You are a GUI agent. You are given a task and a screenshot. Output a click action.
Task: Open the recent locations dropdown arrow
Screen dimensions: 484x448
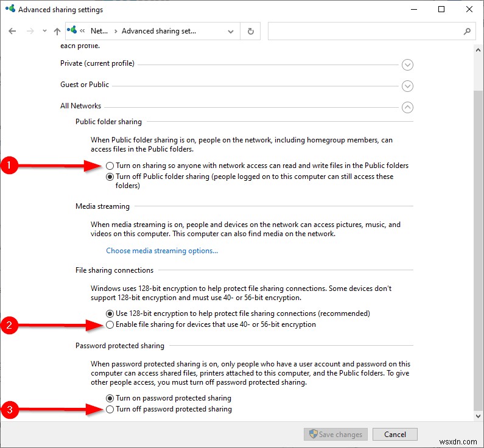pyautogui.click(x=45, y=31)
